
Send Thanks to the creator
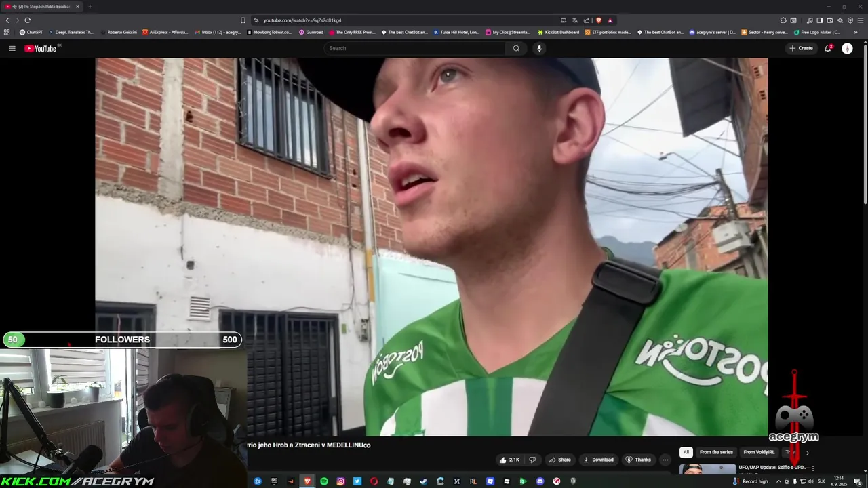coord(638,460)
